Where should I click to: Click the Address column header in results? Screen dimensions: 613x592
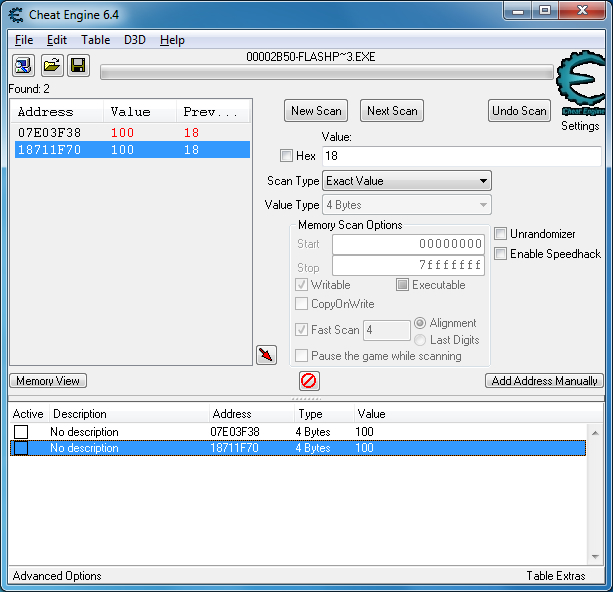click(x=57, y=112)
